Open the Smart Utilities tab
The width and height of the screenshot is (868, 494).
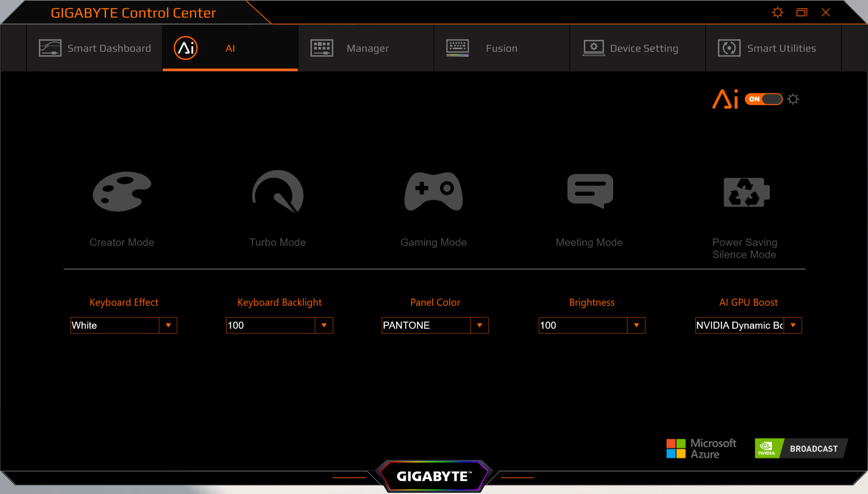773,48
